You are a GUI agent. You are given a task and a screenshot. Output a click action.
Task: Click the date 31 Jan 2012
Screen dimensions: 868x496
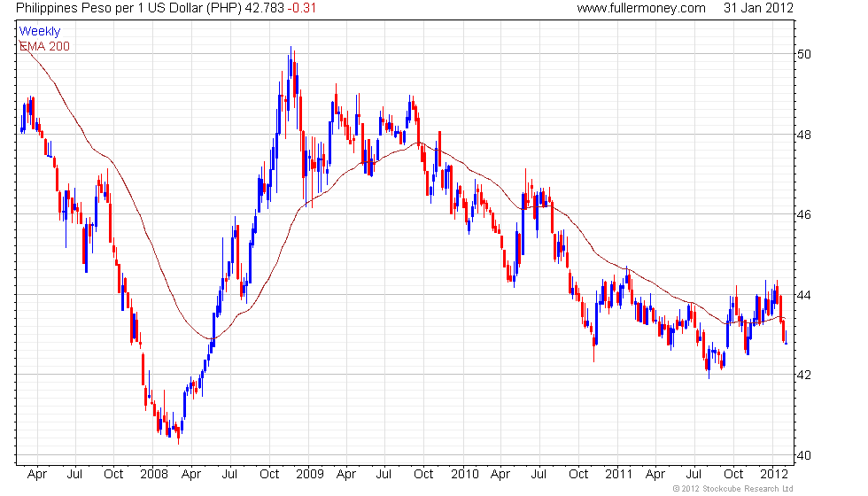758,8
